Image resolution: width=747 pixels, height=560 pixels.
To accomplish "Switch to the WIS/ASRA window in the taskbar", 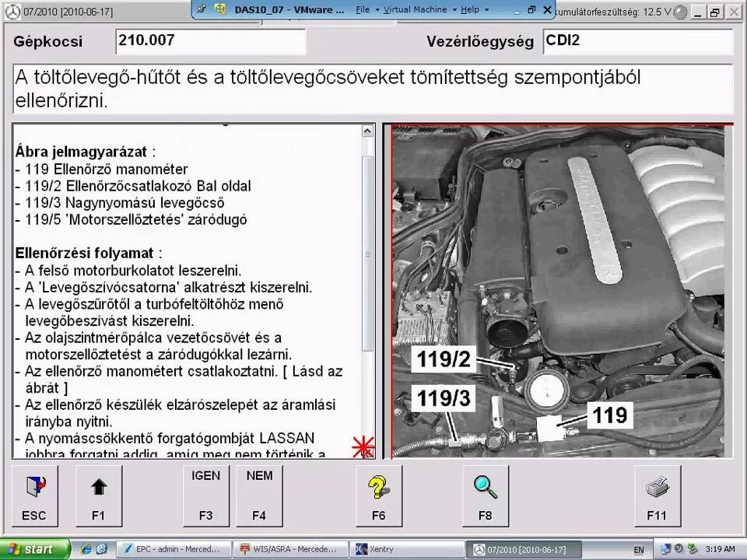I will tap(292, 548).
